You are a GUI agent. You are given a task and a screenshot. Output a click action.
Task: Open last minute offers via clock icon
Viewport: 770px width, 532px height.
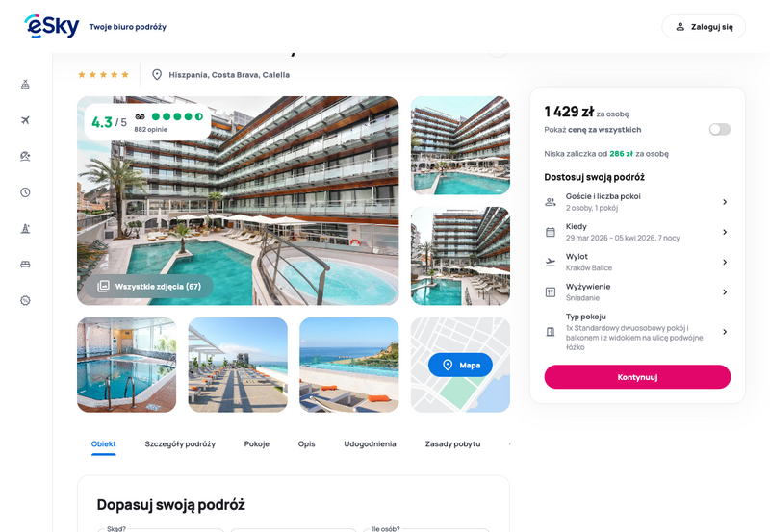pos(26,192)
